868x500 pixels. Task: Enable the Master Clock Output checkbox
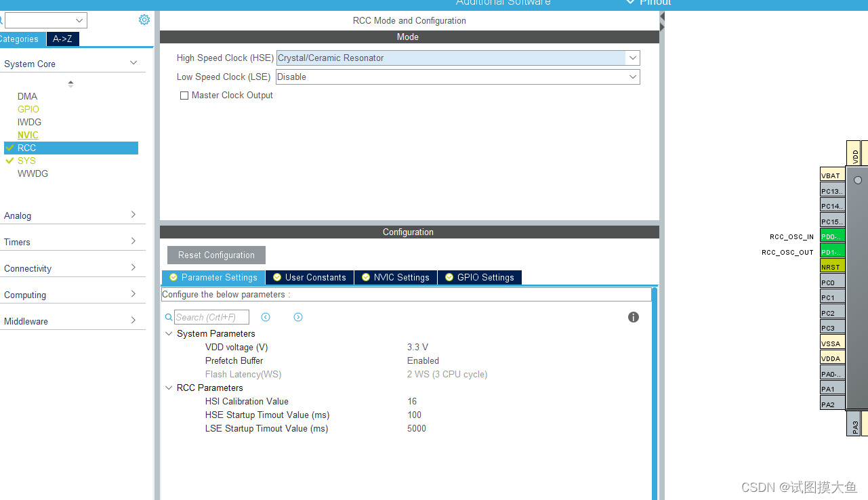[184, 96]
